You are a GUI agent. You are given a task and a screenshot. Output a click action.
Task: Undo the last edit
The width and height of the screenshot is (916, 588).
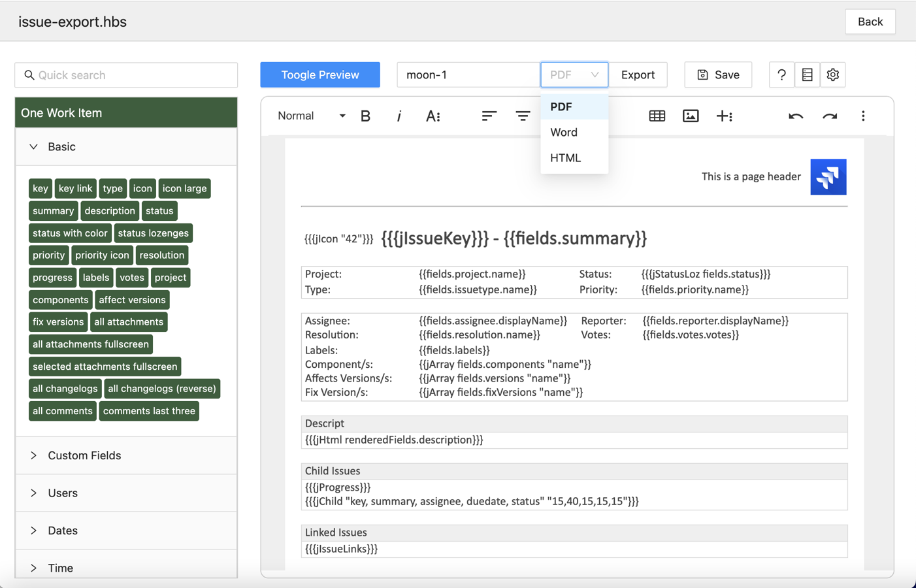pos(795,116)
